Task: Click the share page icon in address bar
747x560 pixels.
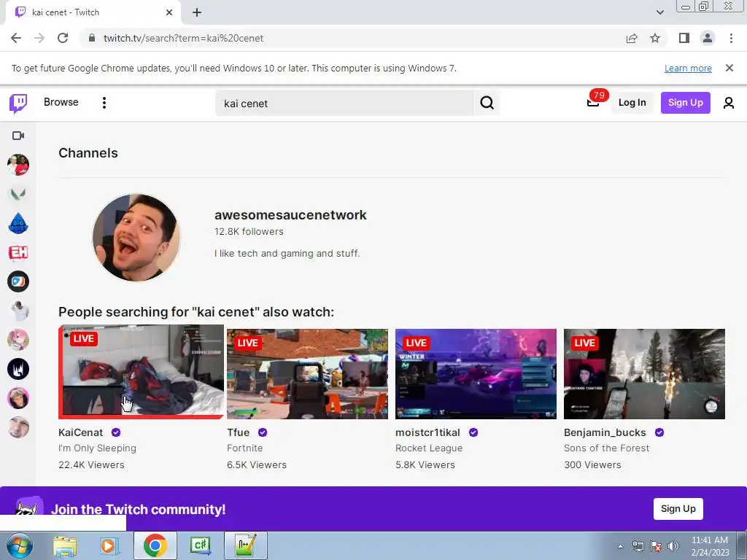Action: click(632, 38)
